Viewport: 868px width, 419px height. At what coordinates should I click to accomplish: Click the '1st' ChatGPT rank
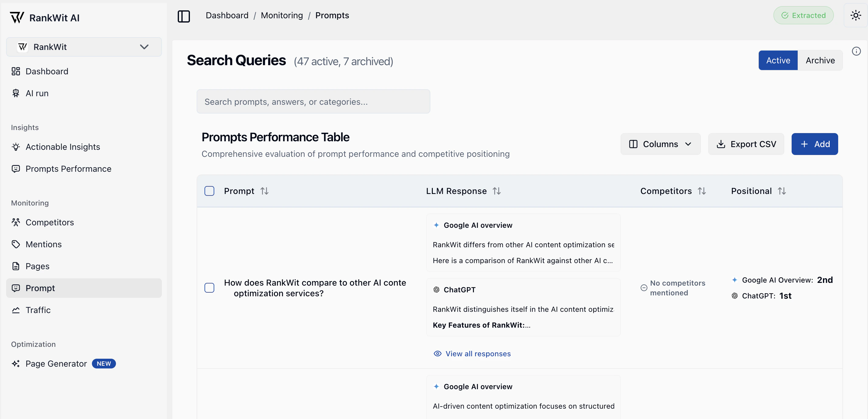click(x=785, y=296)
